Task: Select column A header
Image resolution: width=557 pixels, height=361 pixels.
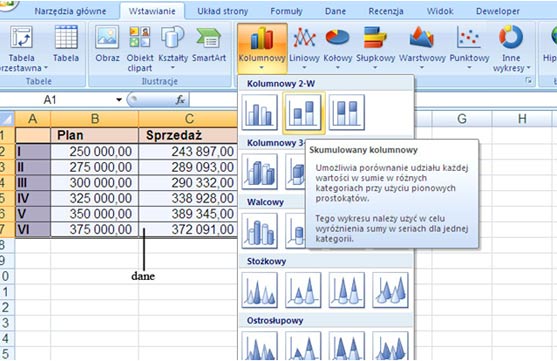Action: (33, 119)
